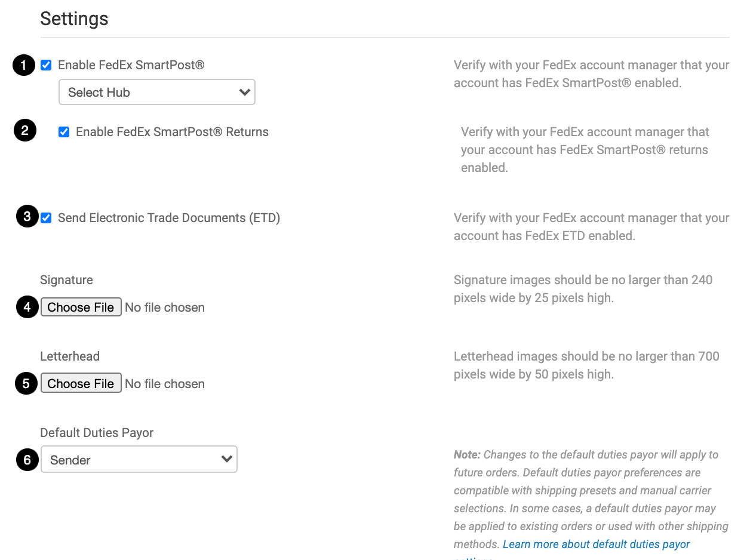The image size is (744, 560).
Task: Uncheck the Enable FedEx SmartPost® checkbox
Action: [x=46, y=65]
